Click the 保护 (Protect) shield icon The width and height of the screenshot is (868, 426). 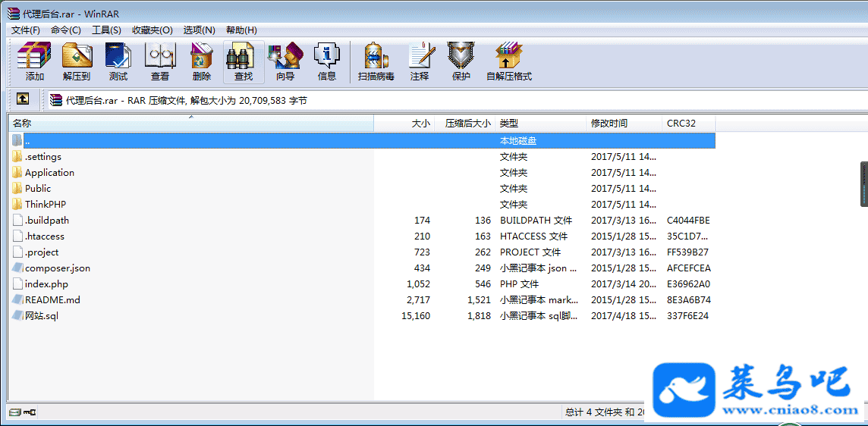461,61
